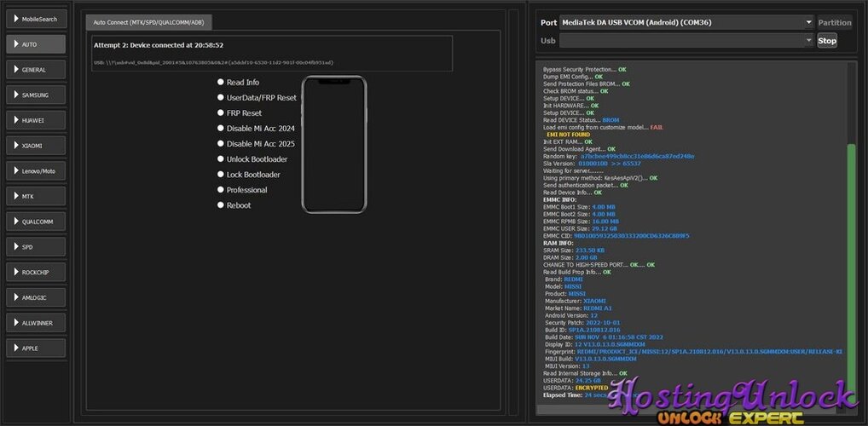Select Disable Mi Acc 2024 option
This screenshot has height=426, width=868.
[x=257, y=129]
